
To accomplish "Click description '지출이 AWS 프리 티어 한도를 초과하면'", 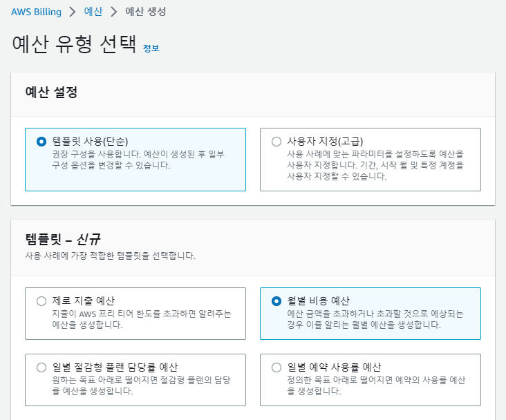I will tap(142, 319).
